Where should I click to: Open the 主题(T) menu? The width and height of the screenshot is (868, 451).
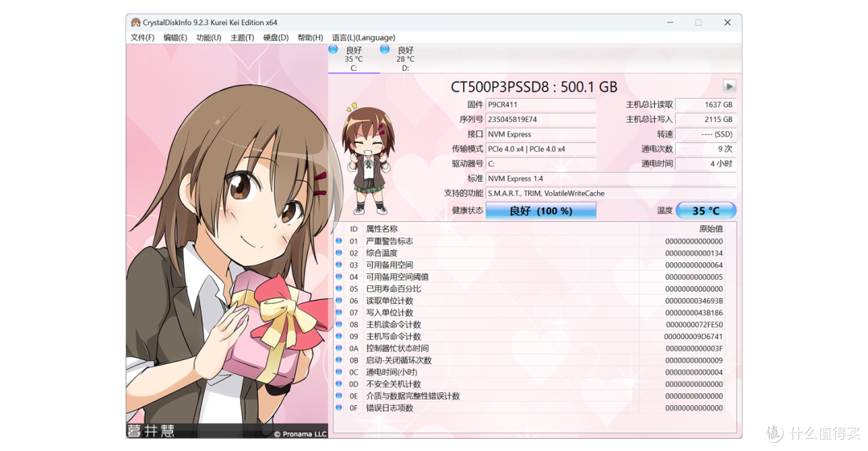[242, 38]
